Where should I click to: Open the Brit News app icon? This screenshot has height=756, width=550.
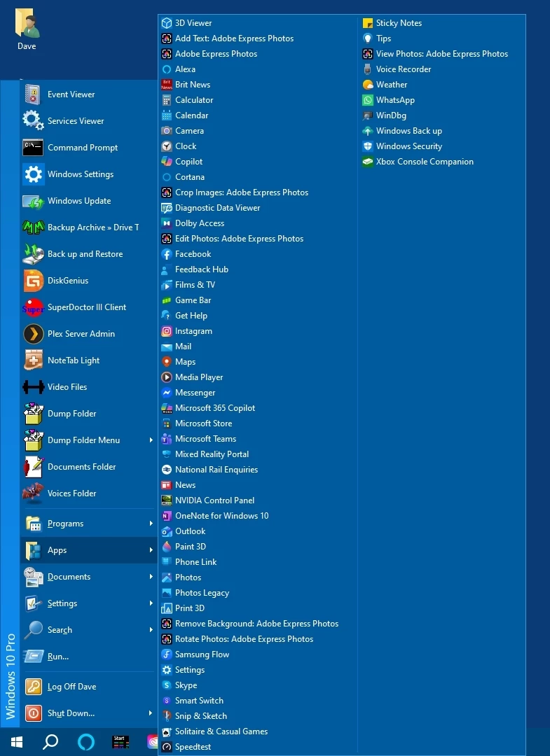pos(167,85)
